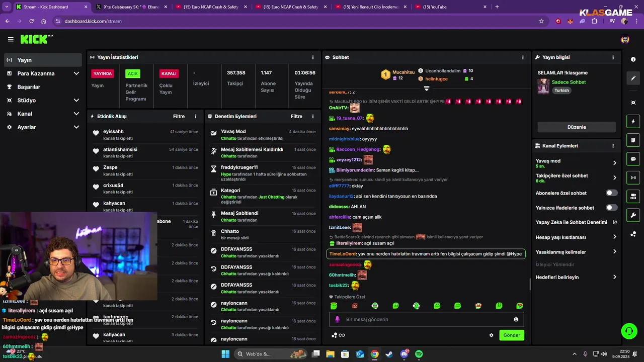Screen dimensions: 644x362
Task: Focus the Bir mesaj gönderin input field
Action: pos(427,319)
